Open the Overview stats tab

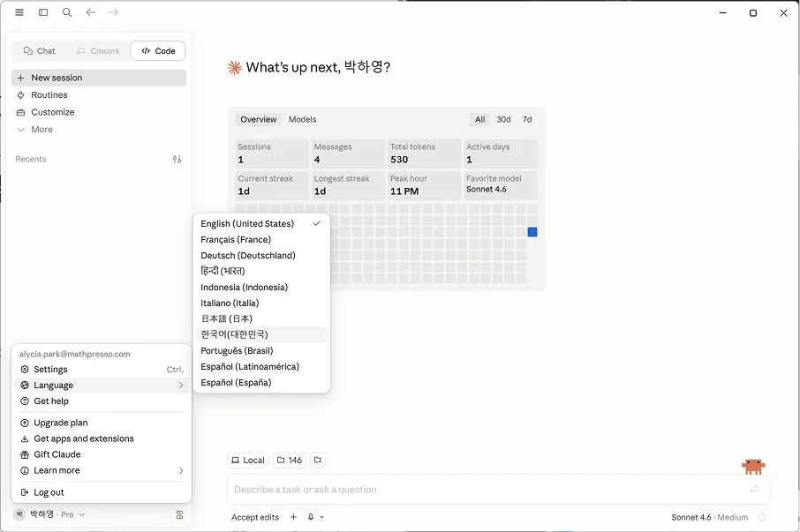click(x=258, y=119)
